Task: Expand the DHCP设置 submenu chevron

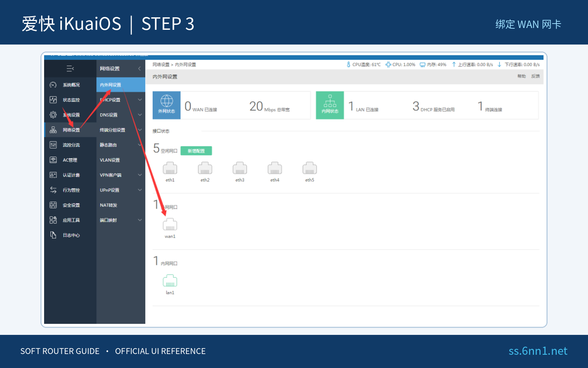Action: (140, 100)
